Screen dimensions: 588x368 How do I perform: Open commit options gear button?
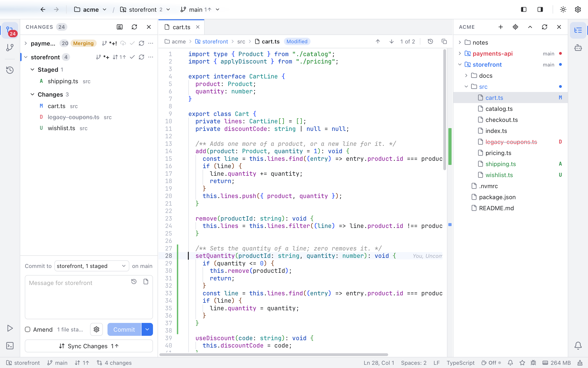[x=96, y=329]
